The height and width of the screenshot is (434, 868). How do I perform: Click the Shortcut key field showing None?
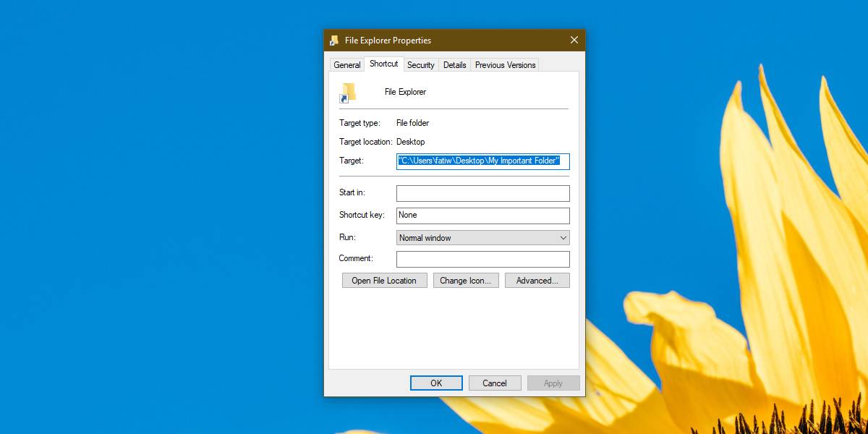point(482,215)
